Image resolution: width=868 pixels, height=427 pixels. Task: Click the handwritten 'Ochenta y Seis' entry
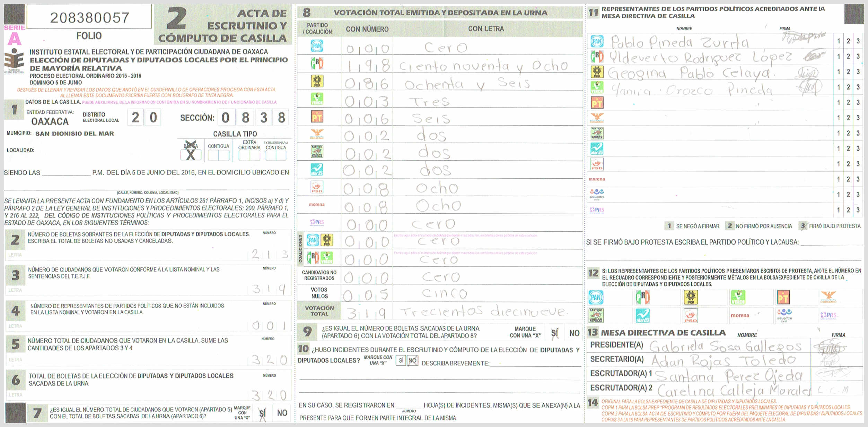click(467, 83)
